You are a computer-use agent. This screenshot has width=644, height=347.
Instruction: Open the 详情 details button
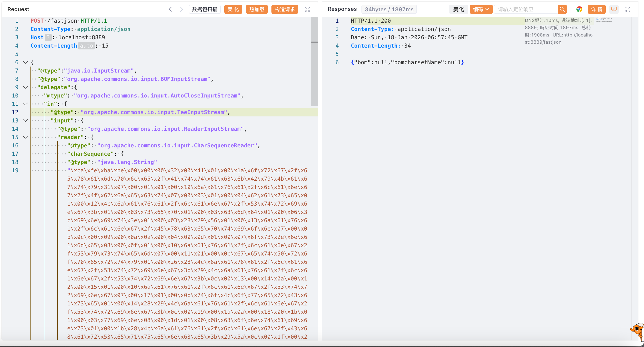(596, 9)
